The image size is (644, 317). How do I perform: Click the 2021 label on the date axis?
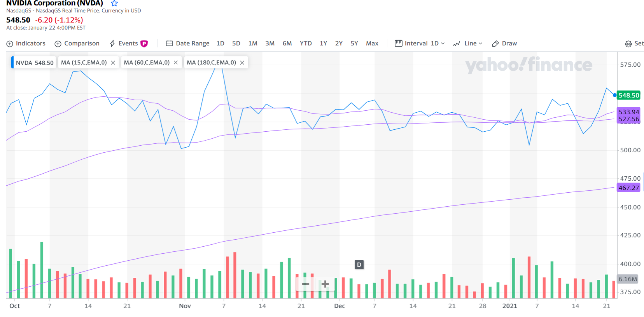(x=510, y=306)
